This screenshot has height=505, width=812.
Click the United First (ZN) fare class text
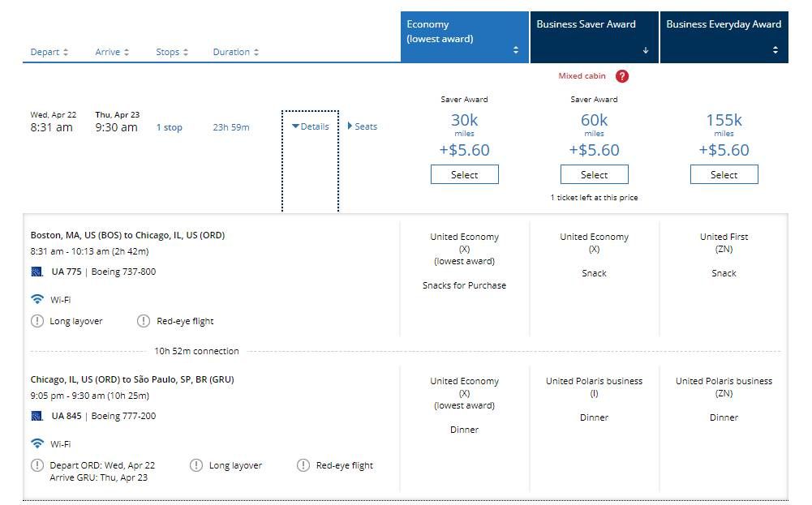(724, 242)
